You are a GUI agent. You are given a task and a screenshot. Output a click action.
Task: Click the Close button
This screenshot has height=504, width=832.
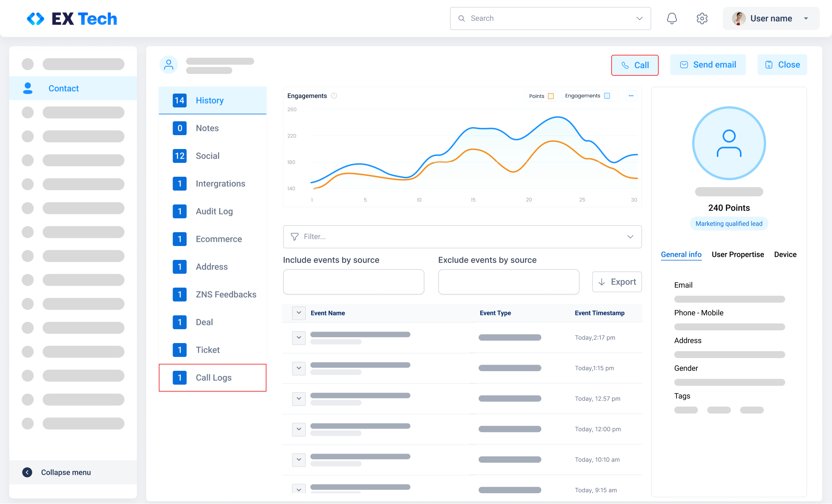pyautogui.click(x=782, y=65)
